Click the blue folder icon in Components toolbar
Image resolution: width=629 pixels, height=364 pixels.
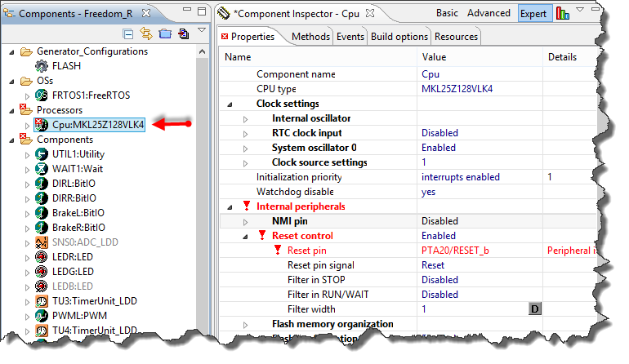164,33
